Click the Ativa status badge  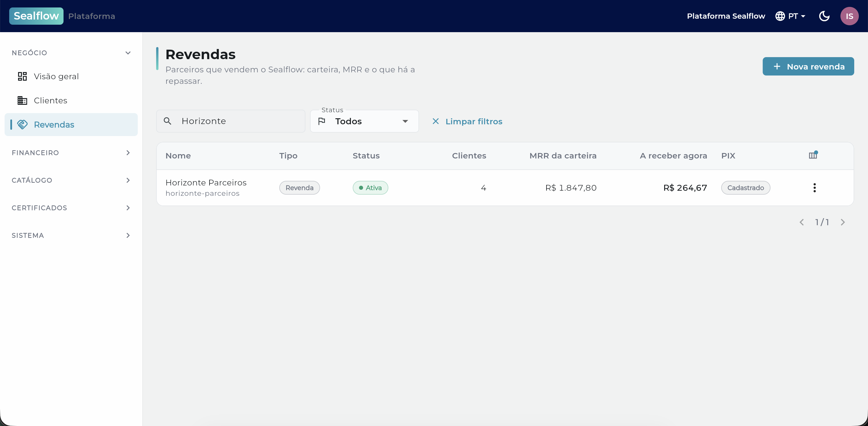370,188
